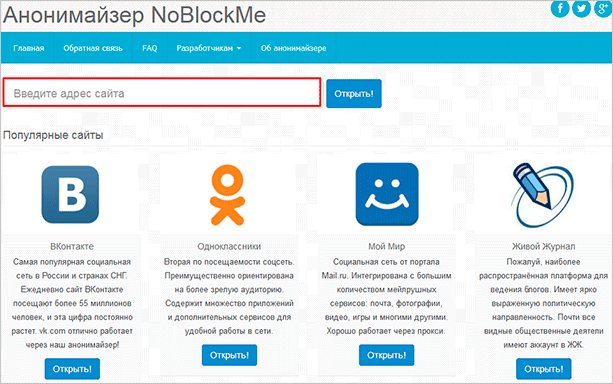Click the ВКонтакте title text
613x384 pixels.
pyautogui.click(x=72, y=246)
